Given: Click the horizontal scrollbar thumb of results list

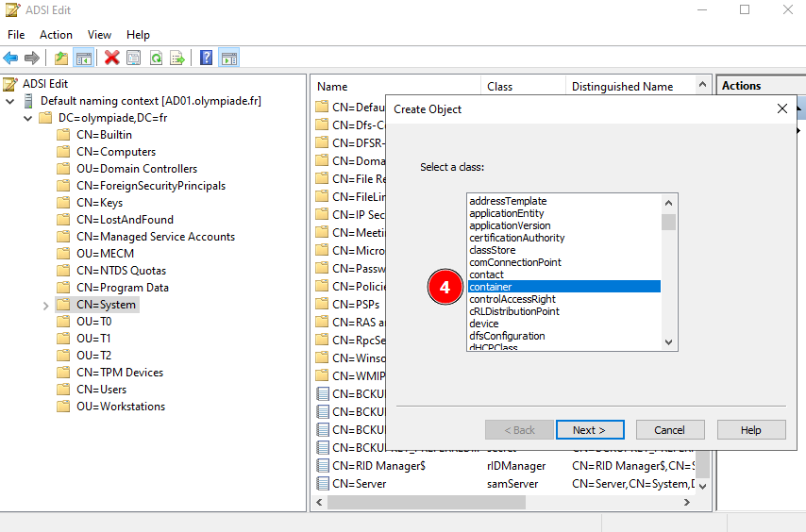Looking at the screenshot, I should coord(427,502).
